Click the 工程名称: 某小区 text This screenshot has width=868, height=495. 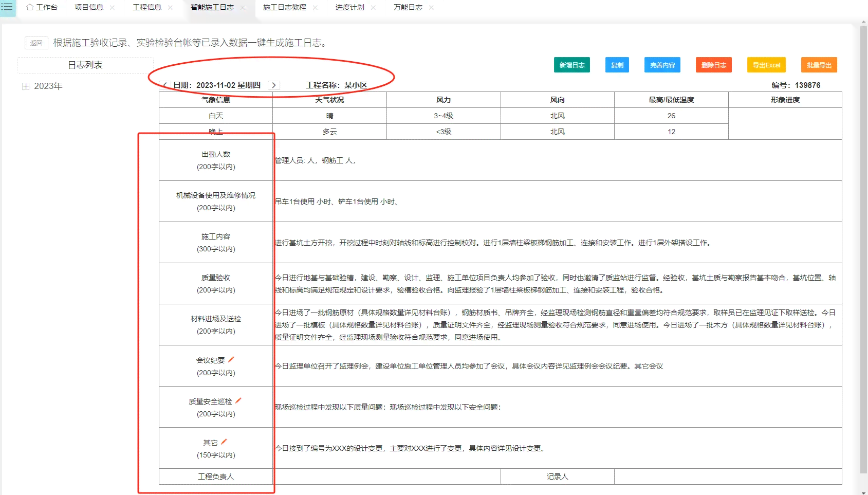(x=337, y=85)
